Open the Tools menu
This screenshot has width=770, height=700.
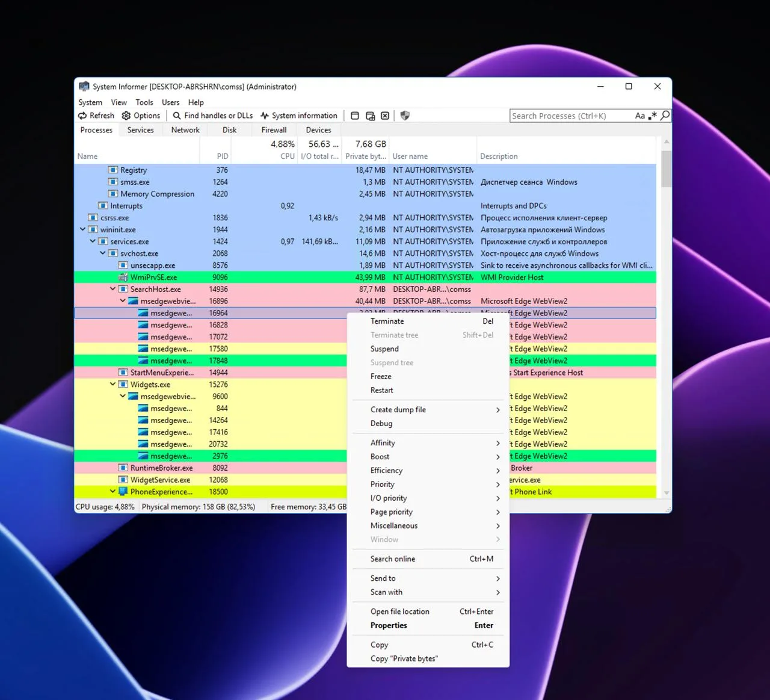click(144, 102)
